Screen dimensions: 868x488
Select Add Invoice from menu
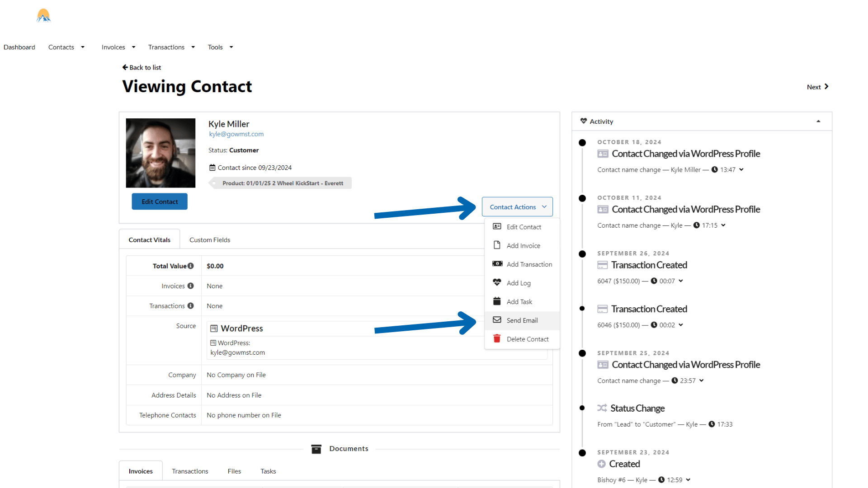tap(523, 245)
